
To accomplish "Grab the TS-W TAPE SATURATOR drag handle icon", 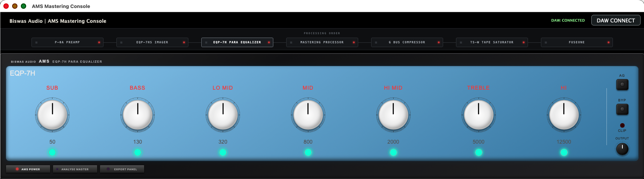I will [x=461, y=42].
